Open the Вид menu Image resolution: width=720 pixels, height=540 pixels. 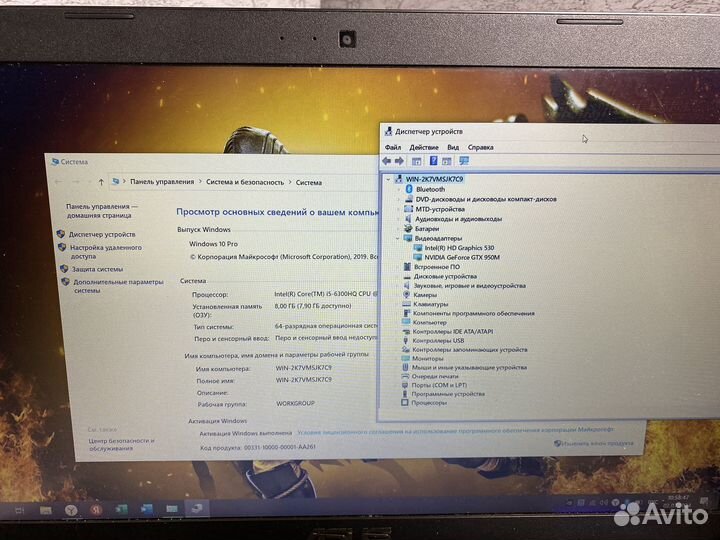pyautogui.click(x=453, y=147)
